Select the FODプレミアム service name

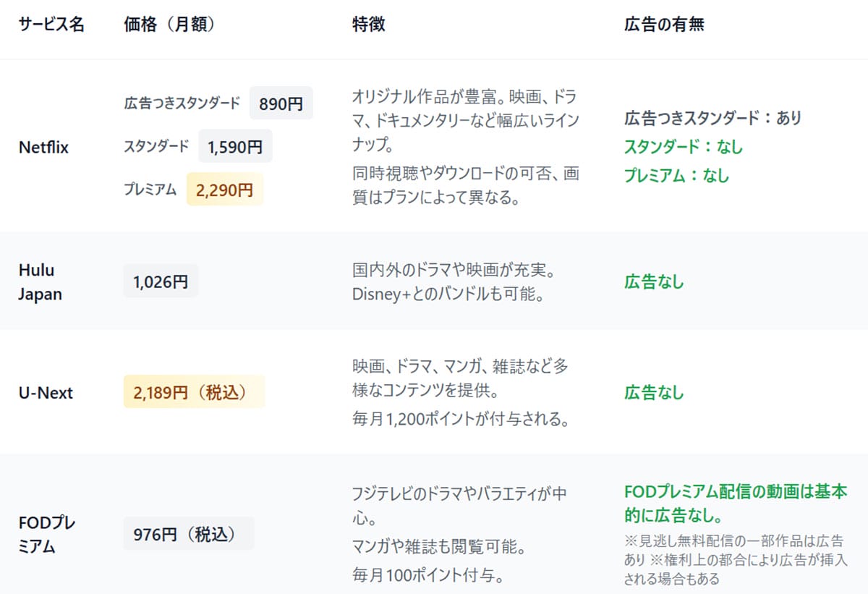click(x=48, y=534)
